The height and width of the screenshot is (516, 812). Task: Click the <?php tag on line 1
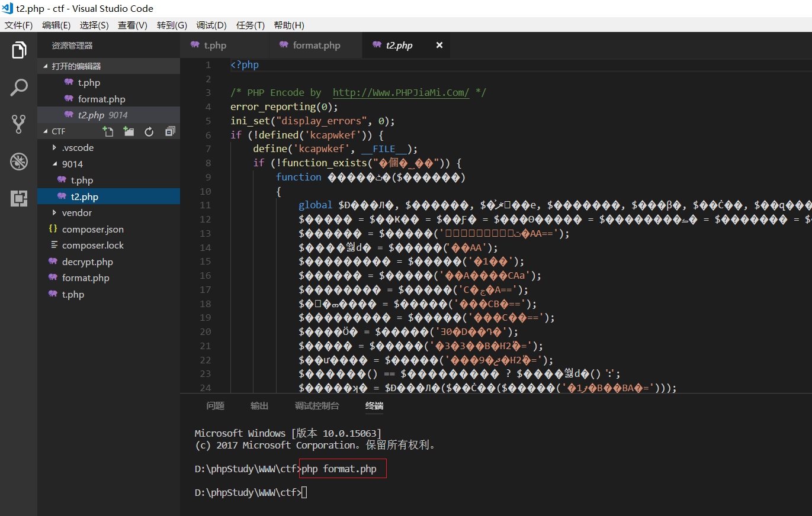pos(245,64)
